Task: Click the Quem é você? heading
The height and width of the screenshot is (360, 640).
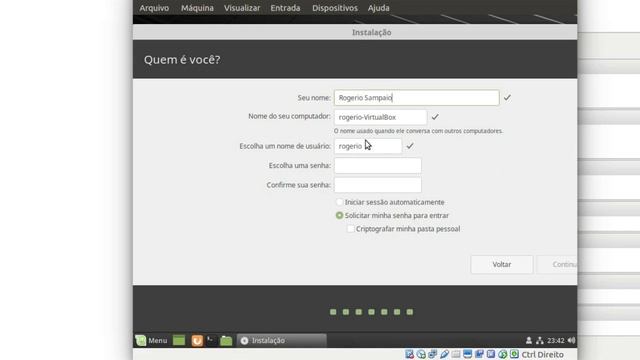Action: click(182, 60)
